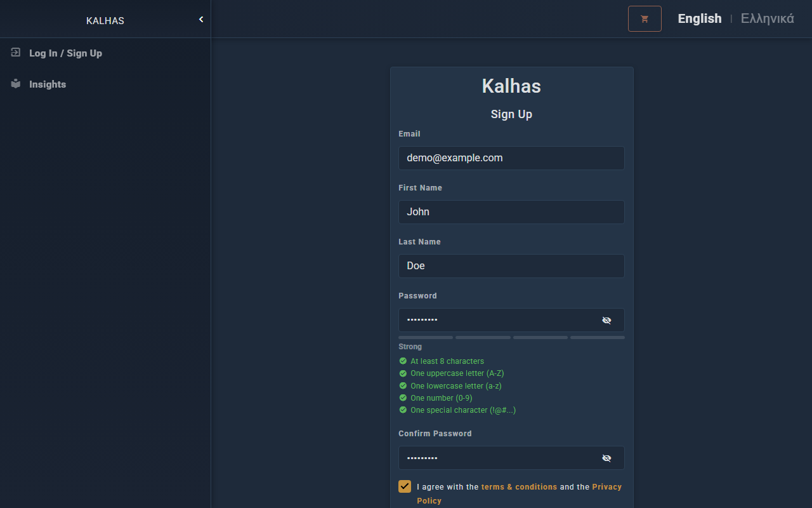Viewport: 812px width, 508px height.
Task: Click check icon beside 'One uppercase letter'
Action: [403, 373]
